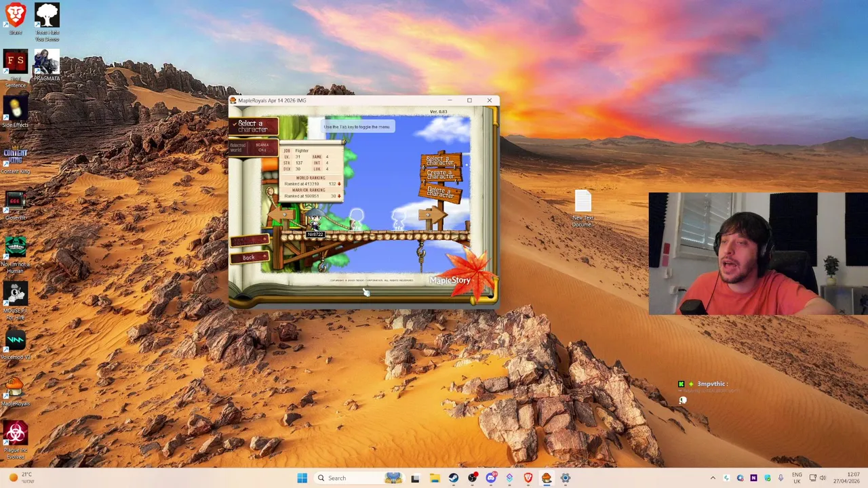Click the Selected world SCANIA panel
The width and height of the screenshot is (868, 488).
point(253,147)
